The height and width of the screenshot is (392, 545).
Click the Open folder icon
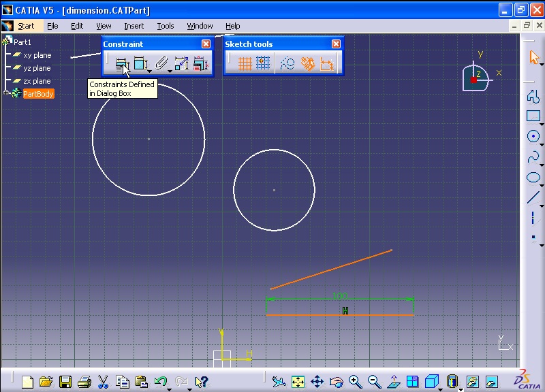pos(46,382)
